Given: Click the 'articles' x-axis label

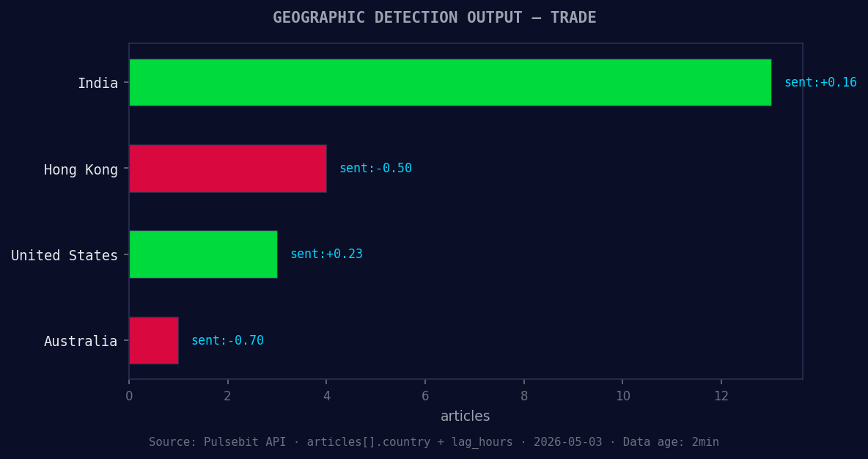Looking at the screenshot, I should click(x=465, y=416).
